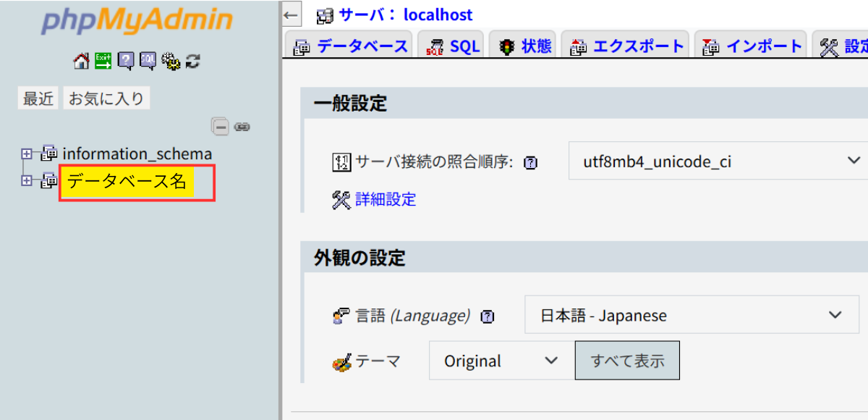Expand the データベース名 tree node
This screenshot has width=868, height=420.
(x=27, y=180)
